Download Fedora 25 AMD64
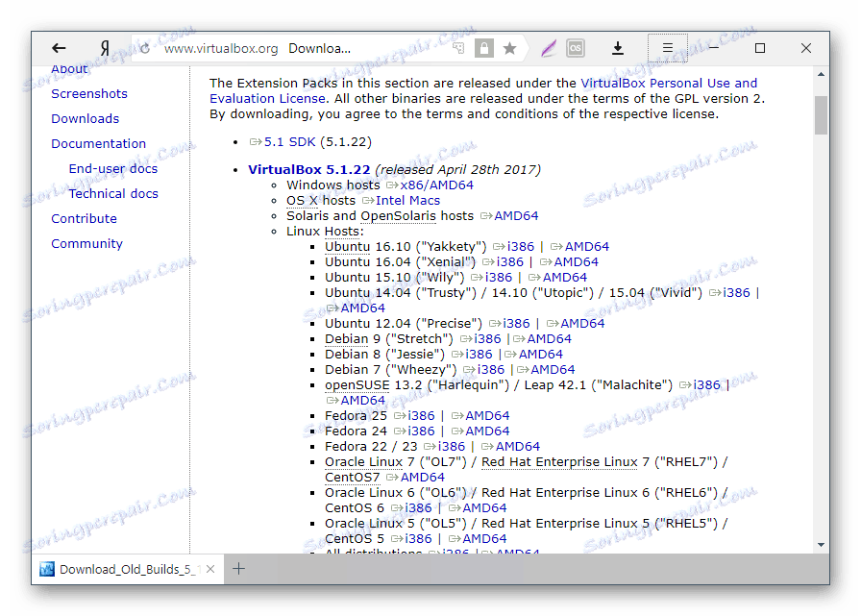861x616 pixels. [487, 415]
